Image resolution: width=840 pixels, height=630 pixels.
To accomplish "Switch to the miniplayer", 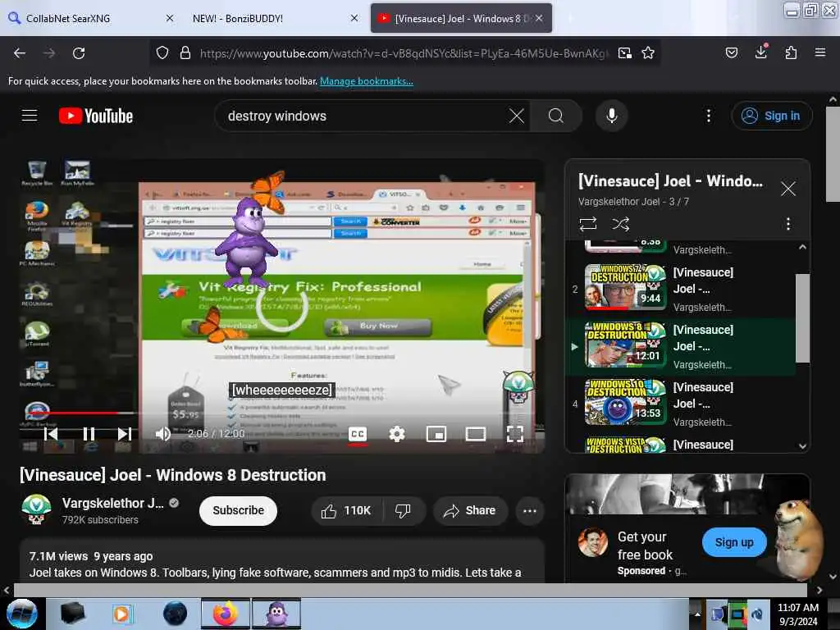I will [x=436, y=434].
